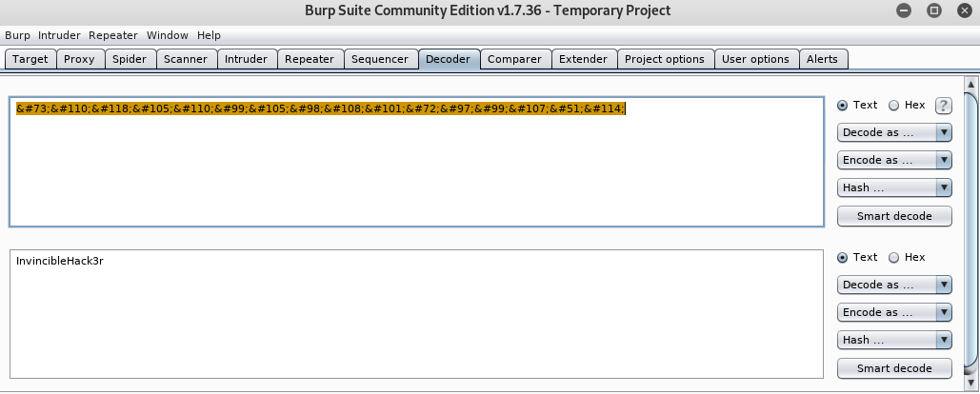Click the decoded text InvincibleHack3r
Image resolution: width=980 pixels, height=394 pixels.
tap(60, 261)
